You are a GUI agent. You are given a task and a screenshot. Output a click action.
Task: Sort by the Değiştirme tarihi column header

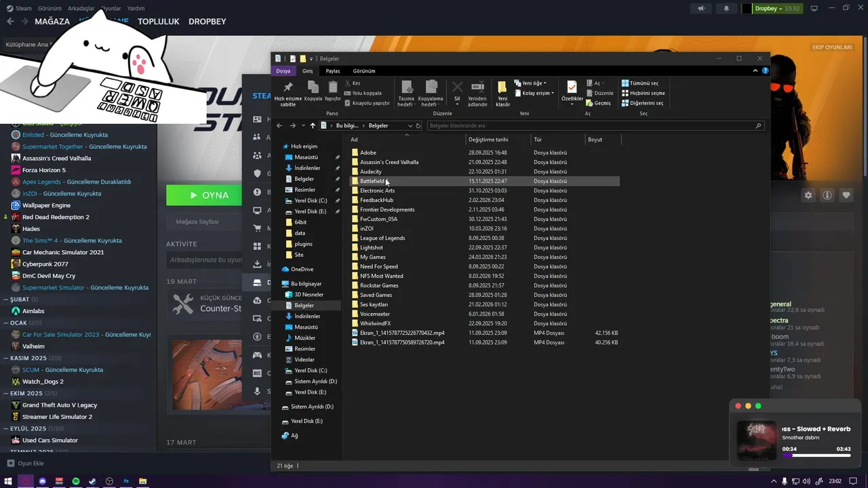click(x=498, y=140)
